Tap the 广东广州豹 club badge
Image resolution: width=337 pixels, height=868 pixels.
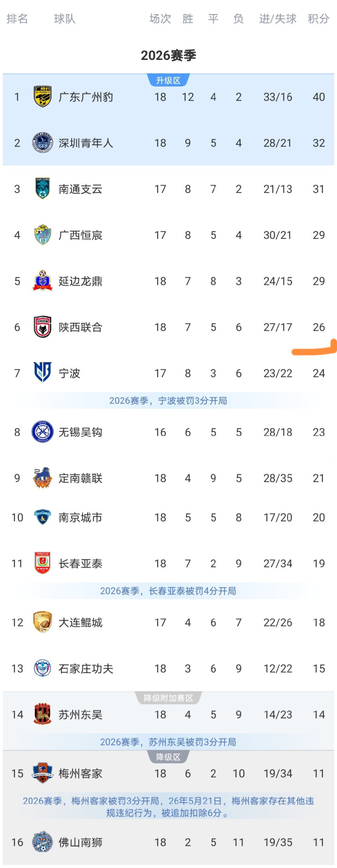(43, 97)
